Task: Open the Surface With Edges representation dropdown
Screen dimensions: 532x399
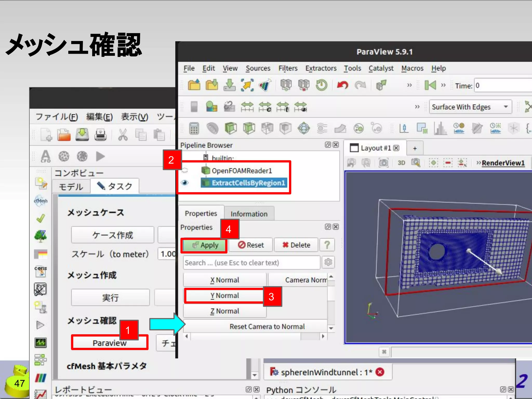Action: coord(470,107)
